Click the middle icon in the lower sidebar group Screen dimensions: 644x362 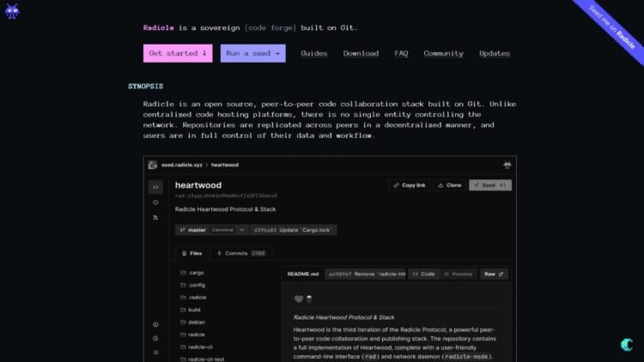[x=155, y=339]
